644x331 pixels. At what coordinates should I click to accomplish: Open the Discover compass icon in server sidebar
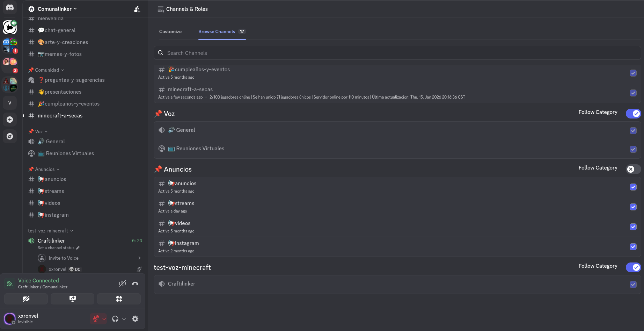click(x=10, y=136)
